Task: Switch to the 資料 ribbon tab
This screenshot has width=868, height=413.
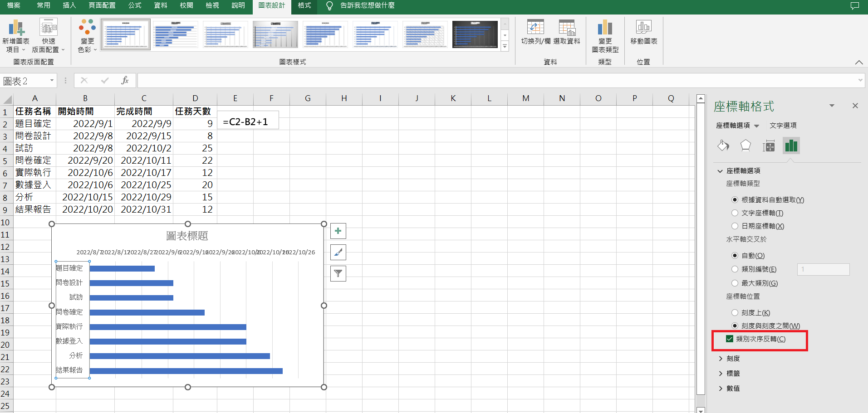Action: click(161, 5)
